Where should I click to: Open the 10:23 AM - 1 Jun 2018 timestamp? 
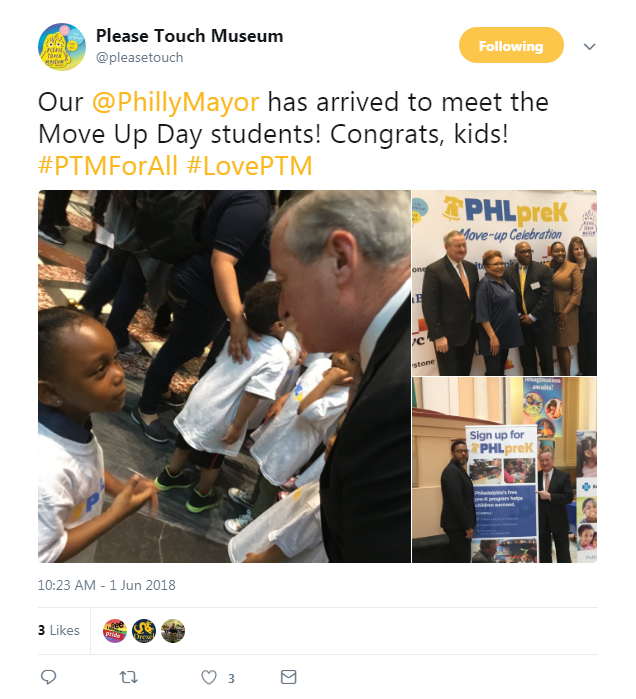pos(107,585)
